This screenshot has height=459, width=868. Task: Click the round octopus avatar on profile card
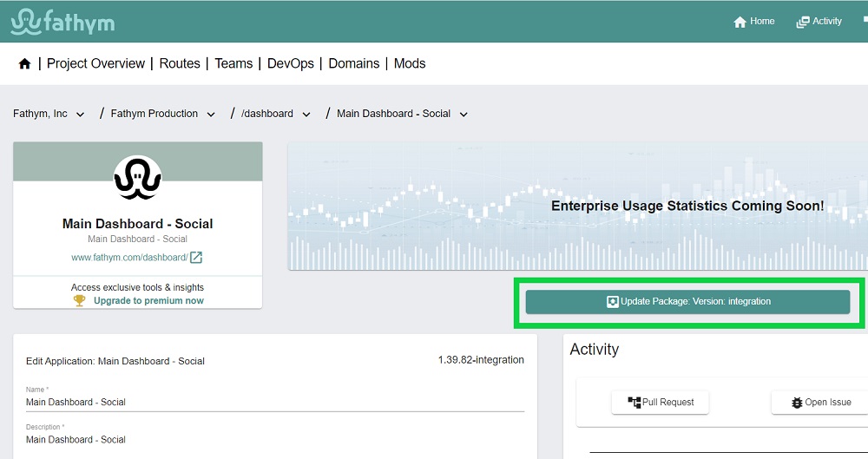pyautogui.click(x=137, y=178)
